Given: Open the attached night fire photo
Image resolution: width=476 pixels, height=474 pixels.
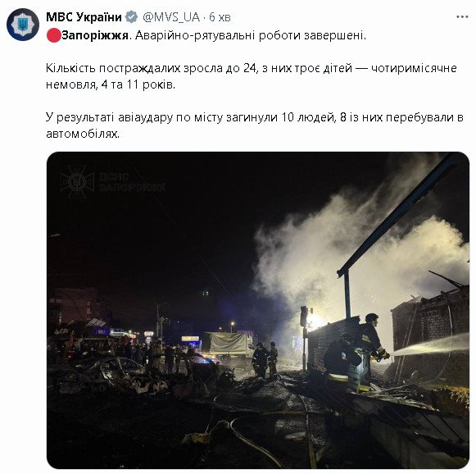Looking at the screenshot, I should pyautogui.click(x=258, y=310).
